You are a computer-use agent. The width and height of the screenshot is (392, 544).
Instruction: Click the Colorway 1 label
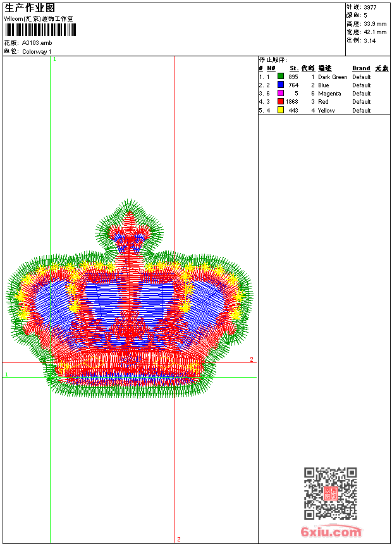point(37,51)
